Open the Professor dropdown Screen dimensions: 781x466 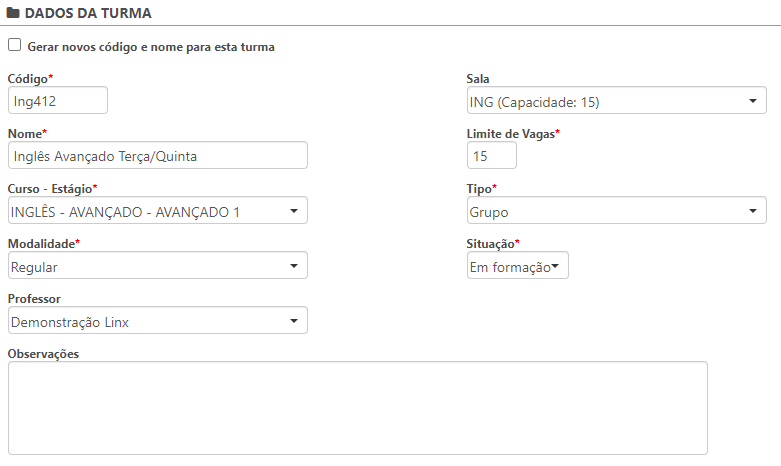157,321
